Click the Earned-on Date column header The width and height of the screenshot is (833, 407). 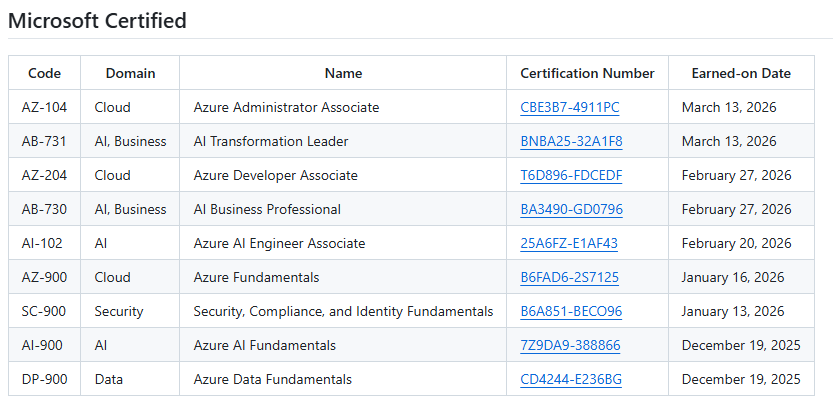pyautogui.click(x=741, y=73)
